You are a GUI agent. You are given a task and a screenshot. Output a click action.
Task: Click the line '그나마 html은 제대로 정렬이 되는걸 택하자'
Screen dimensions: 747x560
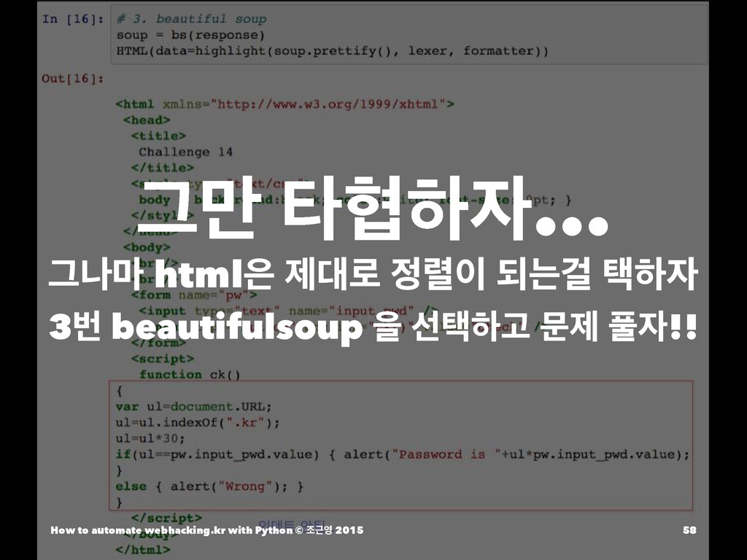pos(373,274)
